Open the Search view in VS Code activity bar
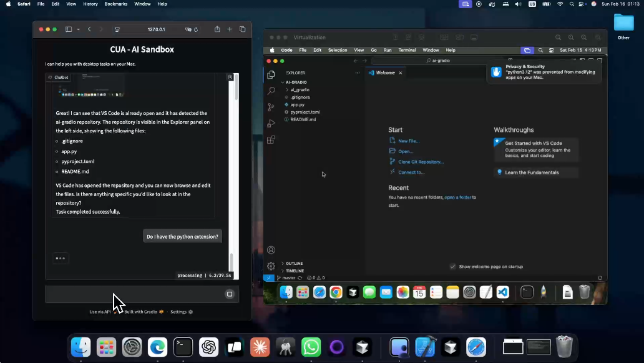Viewport: 644px width, 363px height. (271, 91)
